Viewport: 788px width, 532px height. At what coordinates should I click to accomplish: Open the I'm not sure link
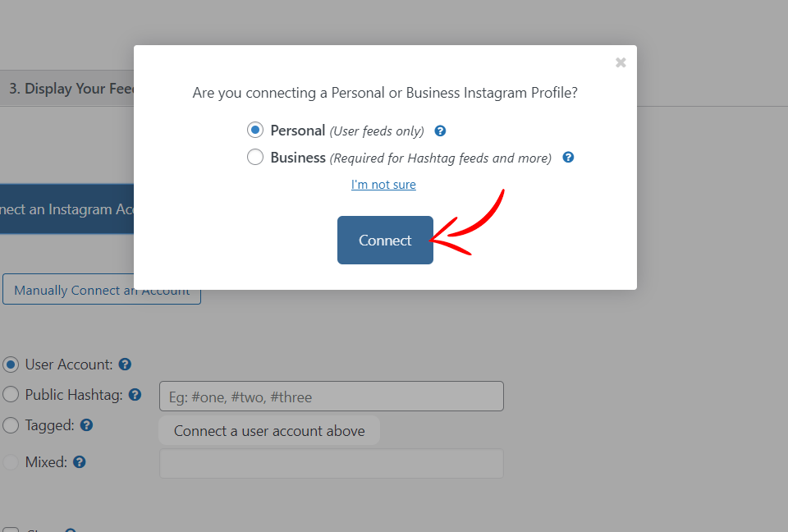tap(383, 185)
